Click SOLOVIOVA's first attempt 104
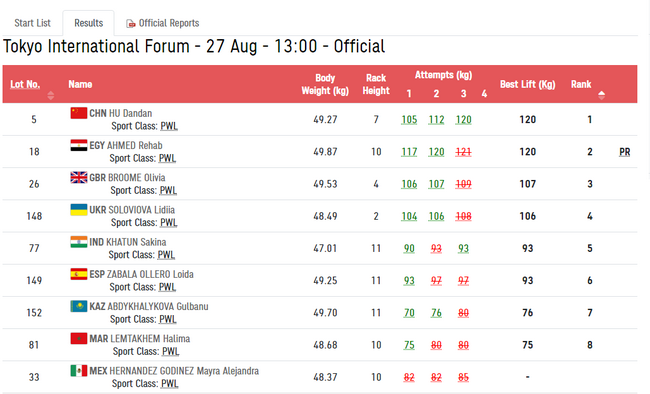The height and width of the screenshot is (394, 650). (409, 216)
